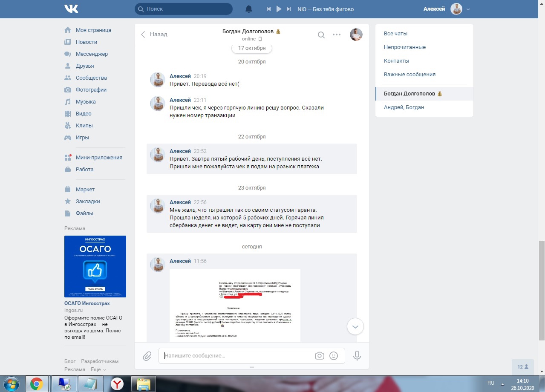Viewport: 545px width, 392px height.
Task: Skip to next track in player
Action: click(289, 9)
